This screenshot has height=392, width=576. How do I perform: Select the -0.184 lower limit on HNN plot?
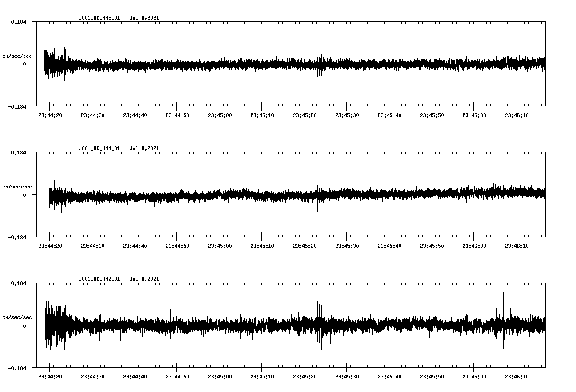pyautogui.click(x=17, y=237)
